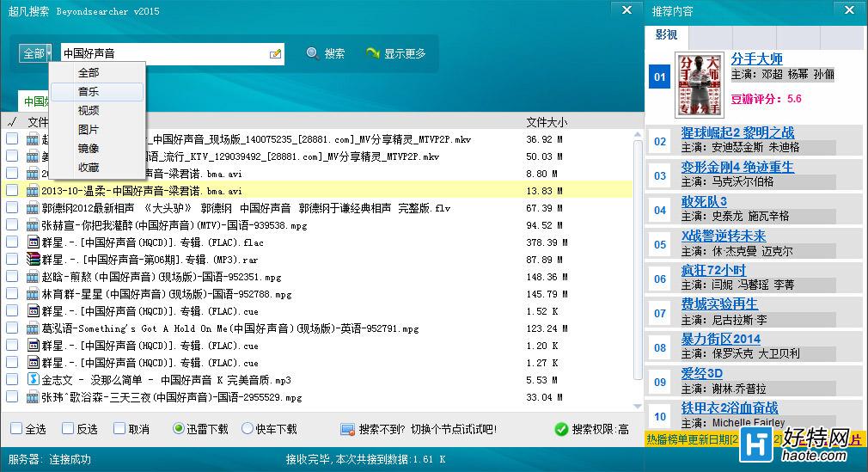
Task: Click the results list vertical scrollbar thumb
Action: click(637, 260)
